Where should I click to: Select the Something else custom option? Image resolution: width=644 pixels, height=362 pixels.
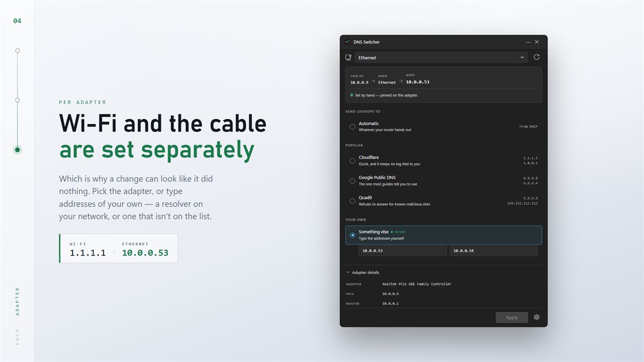(x=444, y=235)
